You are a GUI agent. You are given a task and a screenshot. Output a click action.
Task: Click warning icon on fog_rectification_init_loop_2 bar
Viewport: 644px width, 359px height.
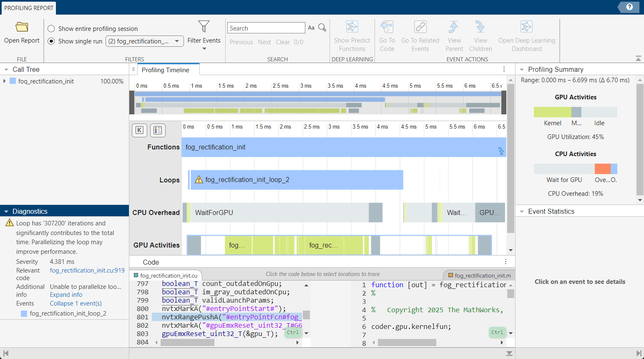click(x=199, y=179)
